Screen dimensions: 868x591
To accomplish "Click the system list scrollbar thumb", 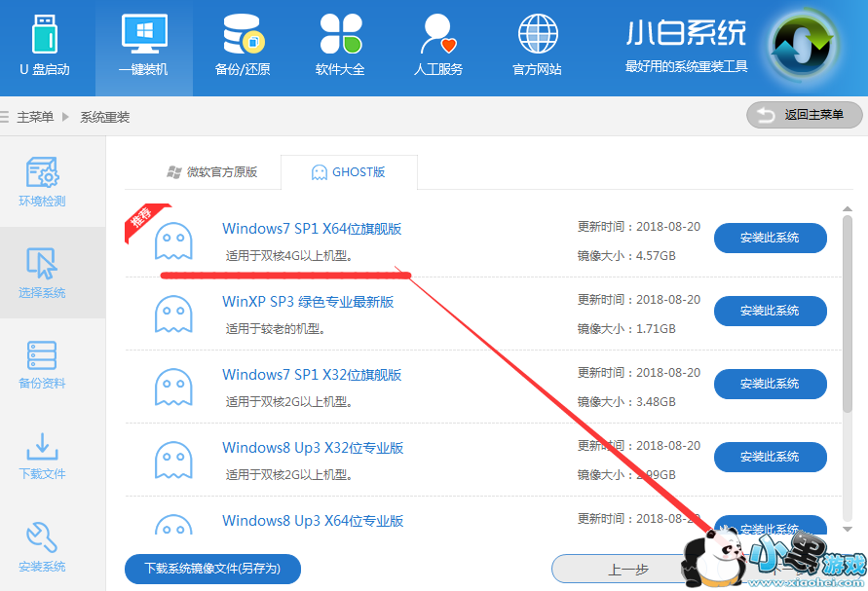I will click(x=847, y=314).
